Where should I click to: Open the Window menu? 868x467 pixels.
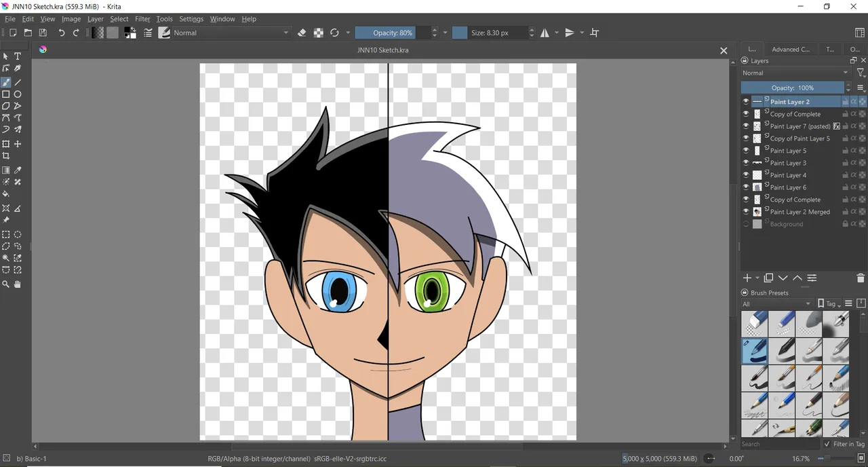(x=222, y=19)
